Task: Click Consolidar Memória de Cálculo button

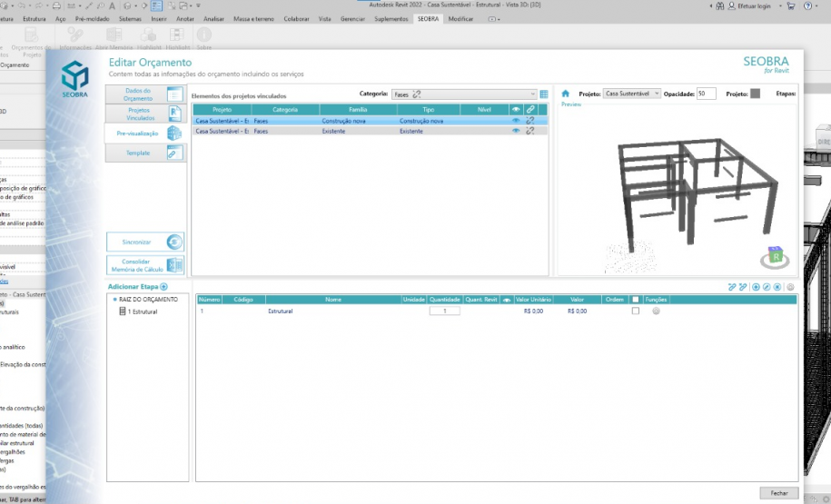Action: click(x=145, y=265)
